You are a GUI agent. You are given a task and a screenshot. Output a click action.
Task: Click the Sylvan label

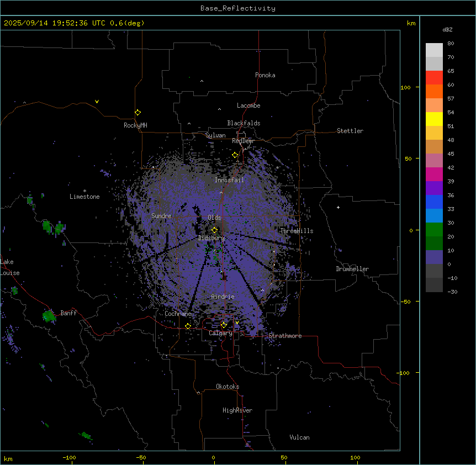click(x=215, y=135)
